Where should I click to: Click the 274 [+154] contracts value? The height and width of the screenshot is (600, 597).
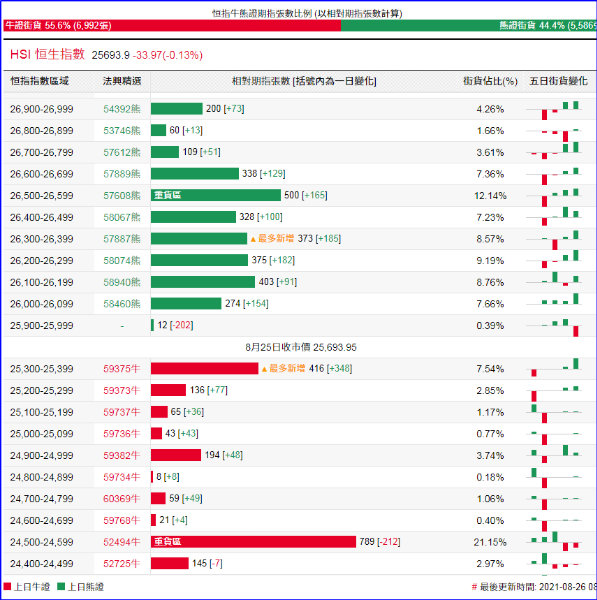[247, 303]
